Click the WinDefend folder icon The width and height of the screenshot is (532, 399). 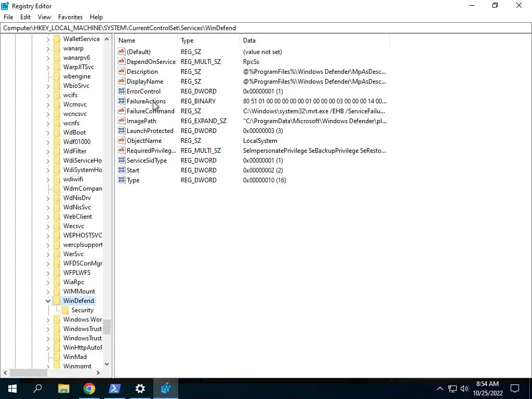click(57, 301)
